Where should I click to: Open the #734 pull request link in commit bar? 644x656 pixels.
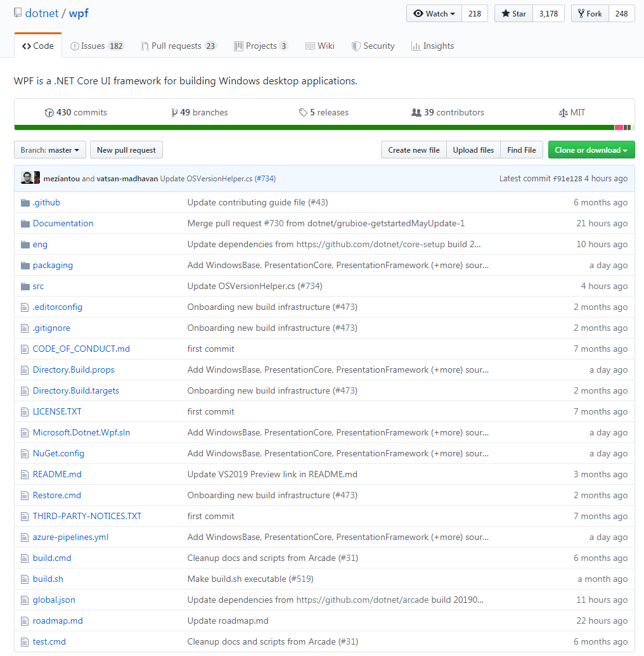(265, 179)
